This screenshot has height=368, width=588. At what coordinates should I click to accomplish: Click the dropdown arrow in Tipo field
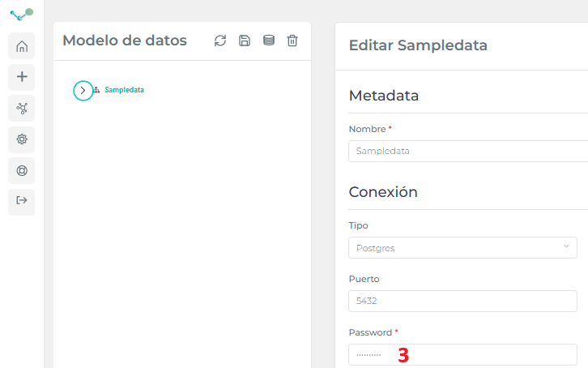point(566,246)
